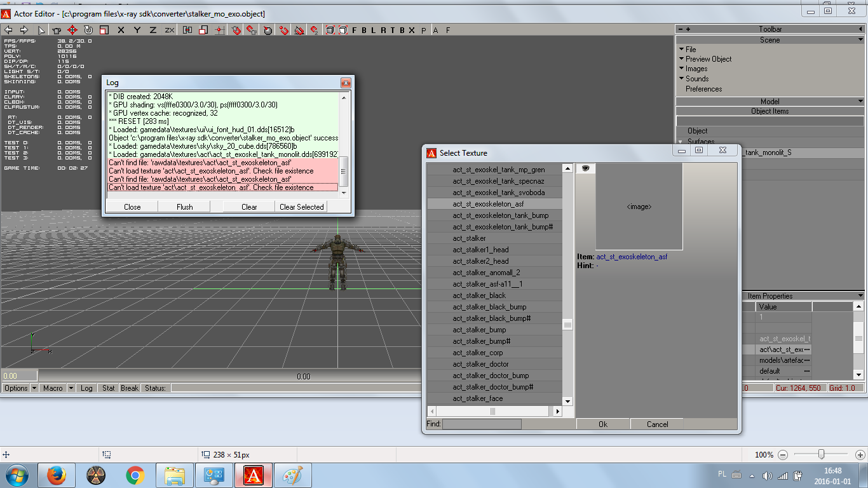
Task: Click the crossed-out magnet icon
Action: pos(299,30)
